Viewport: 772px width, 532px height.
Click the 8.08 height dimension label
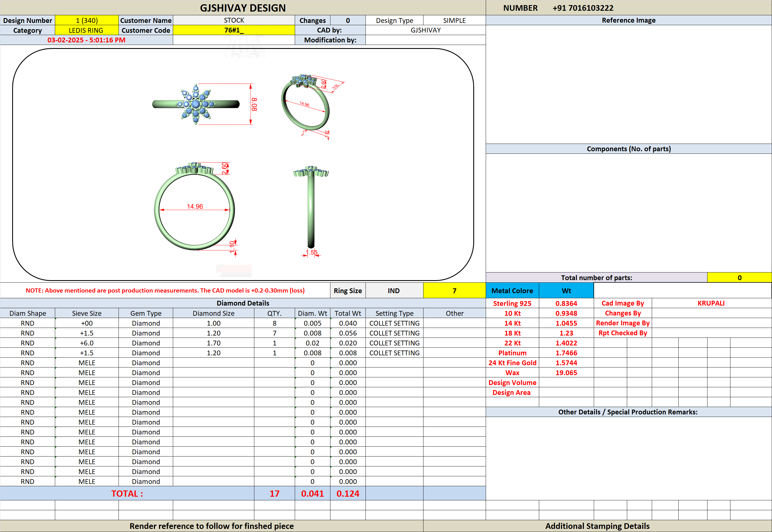254,104
